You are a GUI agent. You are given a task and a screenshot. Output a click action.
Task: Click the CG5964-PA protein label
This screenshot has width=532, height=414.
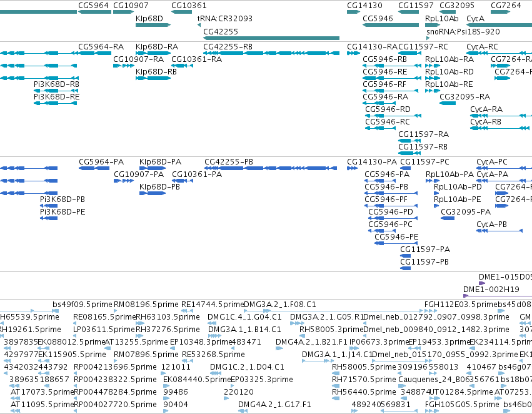point(101,161)
